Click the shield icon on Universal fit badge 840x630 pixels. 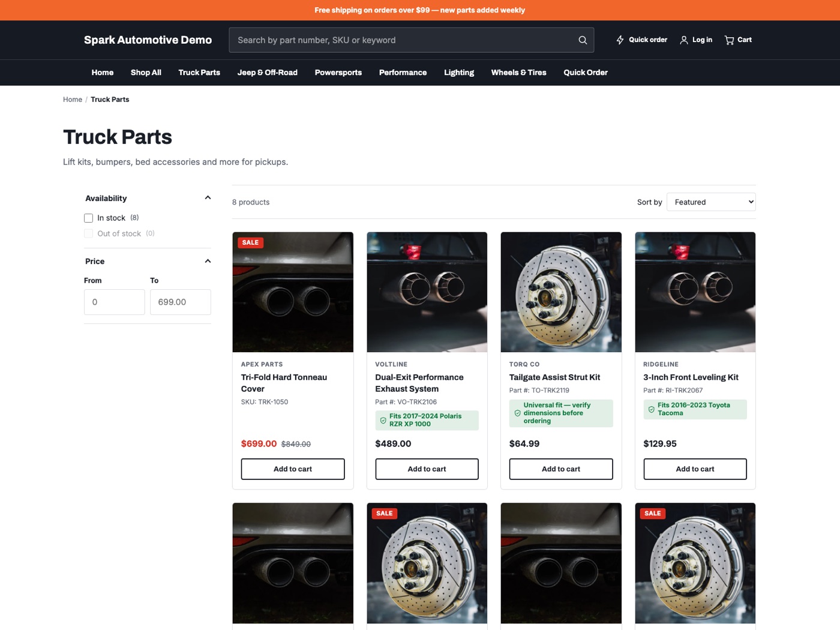(x=518, y=413)
